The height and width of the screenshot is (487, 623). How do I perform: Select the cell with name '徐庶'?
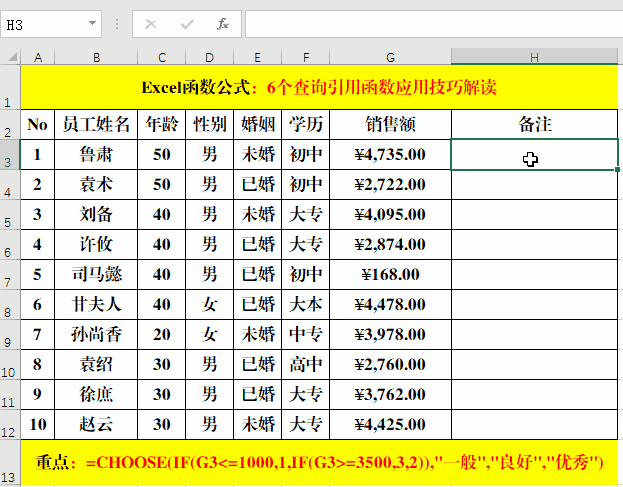pyautogui.click(x=96, y=394)
